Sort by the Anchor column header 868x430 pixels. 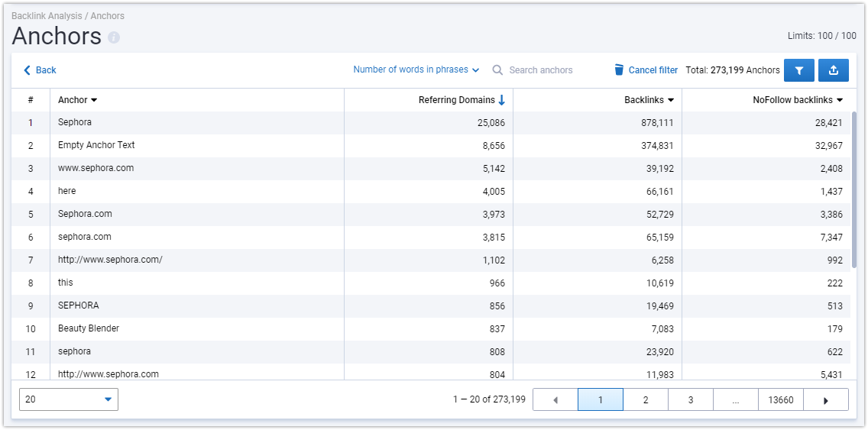[77, 100]
